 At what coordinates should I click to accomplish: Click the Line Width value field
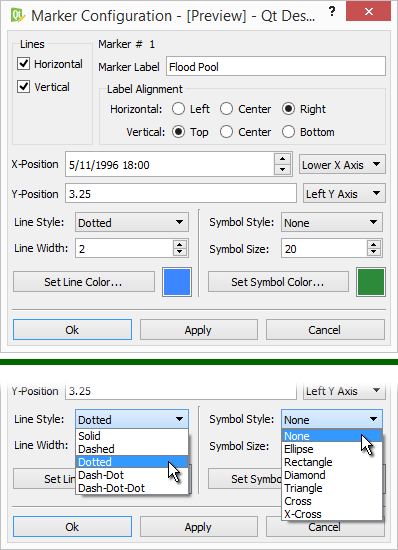click(124, 248)
